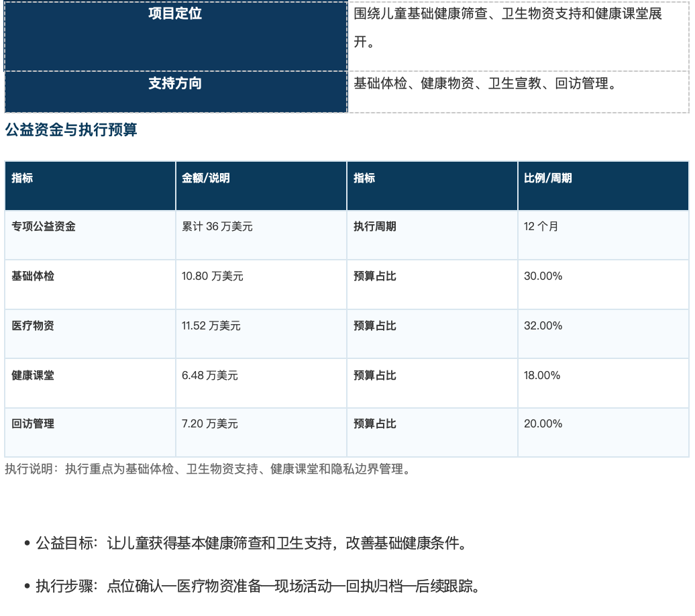
Task: Select the 支持方向 header cell
Action: pos(176,92)
